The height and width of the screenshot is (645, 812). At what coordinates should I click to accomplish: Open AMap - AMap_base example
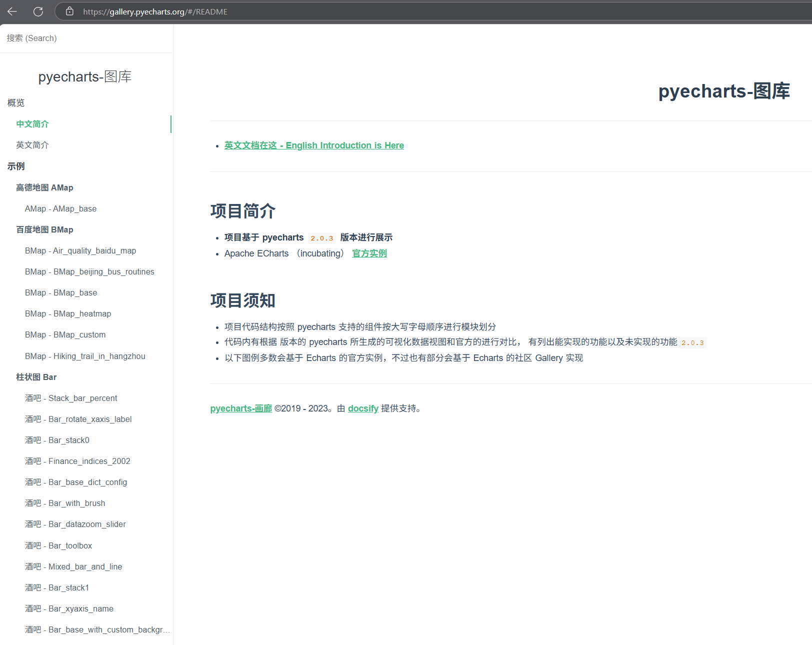pyautogui.click(x=61, y=208)
